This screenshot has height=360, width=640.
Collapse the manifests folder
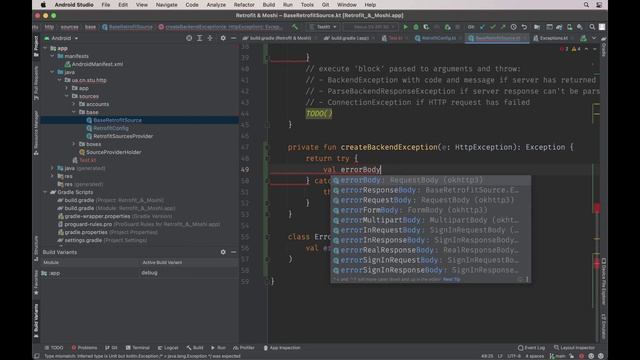[x=53, y=56]
